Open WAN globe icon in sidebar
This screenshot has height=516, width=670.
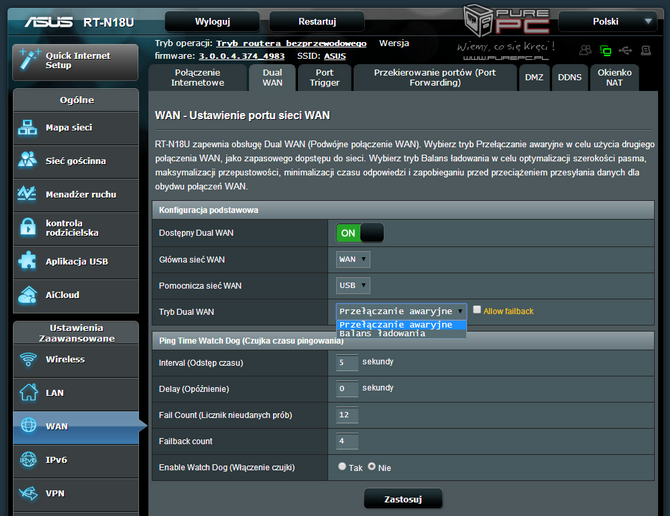[29, 425]
